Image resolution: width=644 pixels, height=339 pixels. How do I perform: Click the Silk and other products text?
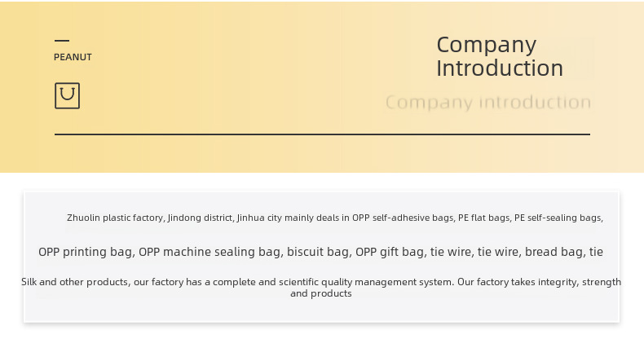(75, 282)
